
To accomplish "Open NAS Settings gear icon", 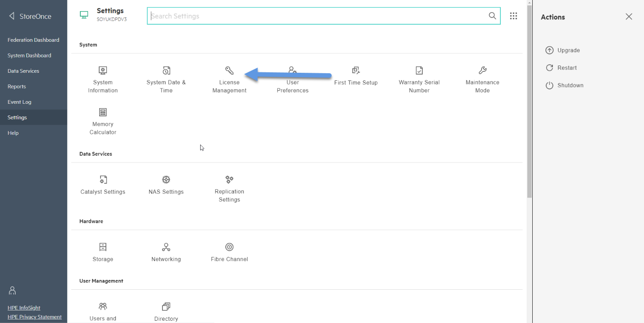I will click(166, 180).
